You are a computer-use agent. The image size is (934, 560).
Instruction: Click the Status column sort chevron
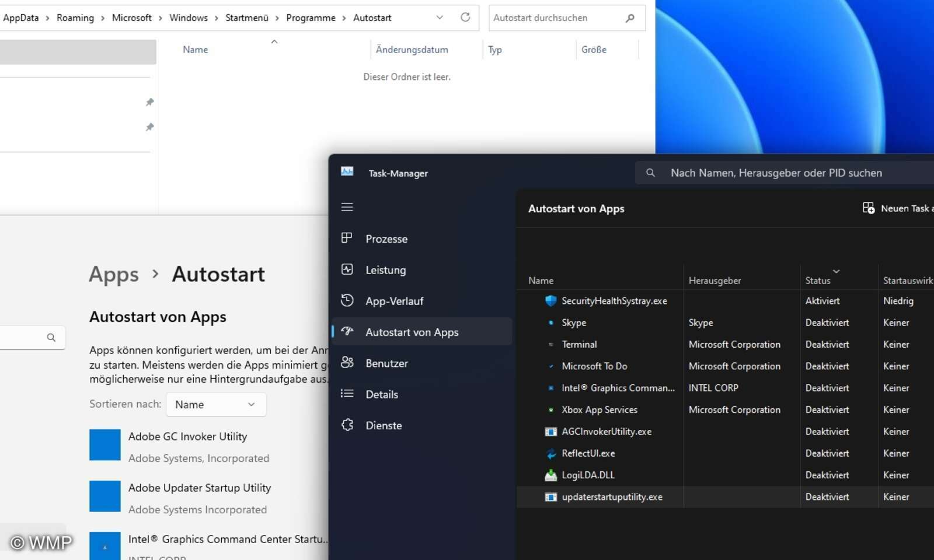click(x=837, y=272)
